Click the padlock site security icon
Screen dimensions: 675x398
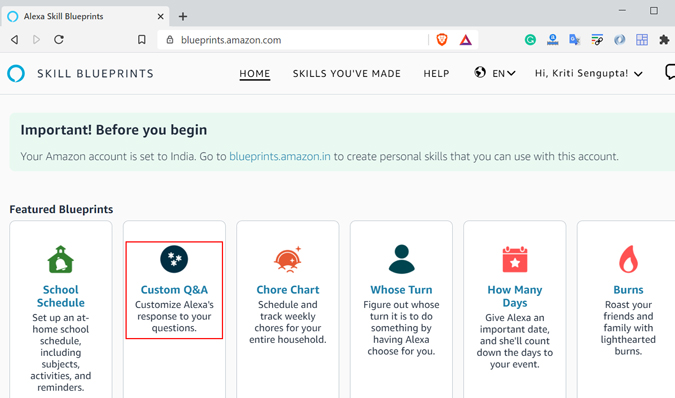point(170,40)
